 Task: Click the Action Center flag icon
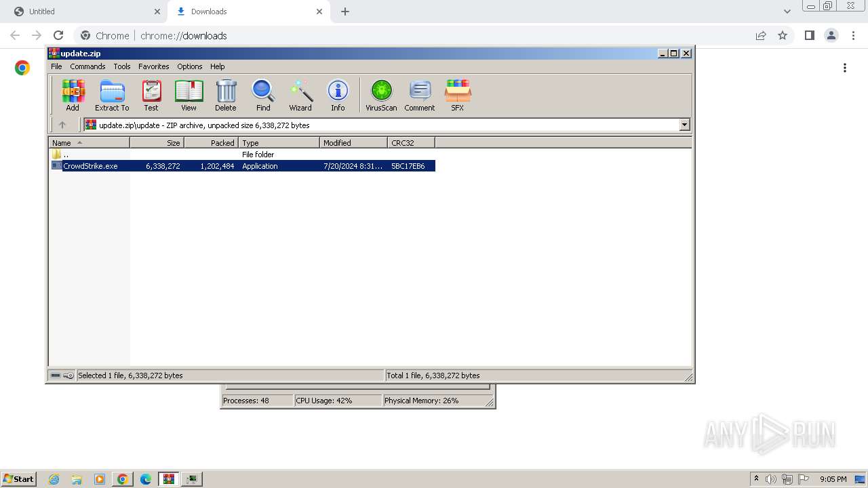[804, 479]
